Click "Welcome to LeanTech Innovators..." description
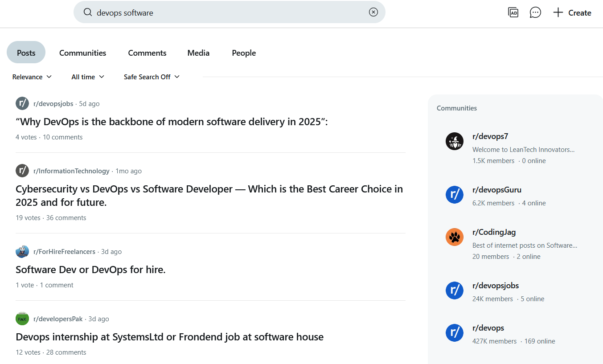603x364 pixels. click(524, 150)
